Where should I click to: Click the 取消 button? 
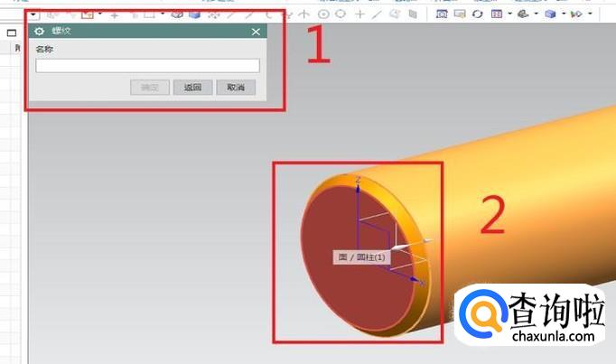pyautogui.click(x=236, y=88)
